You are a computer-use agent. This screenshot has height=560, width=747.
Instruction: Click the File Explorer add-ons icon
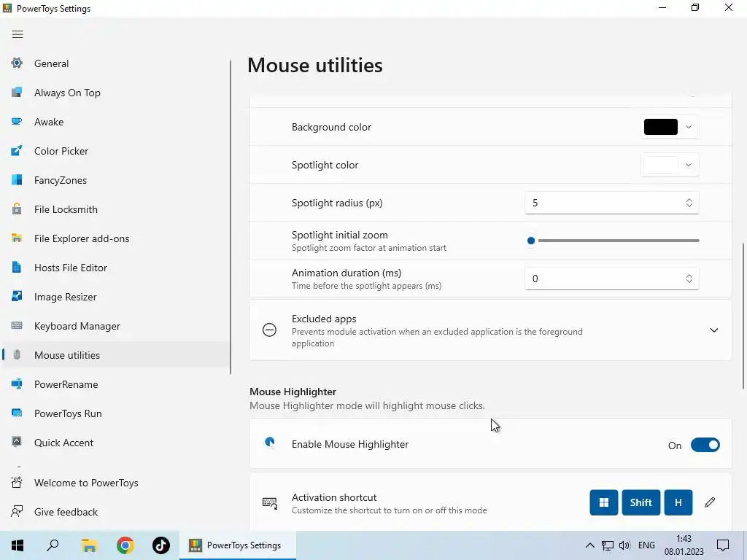[x=17, y=238]
